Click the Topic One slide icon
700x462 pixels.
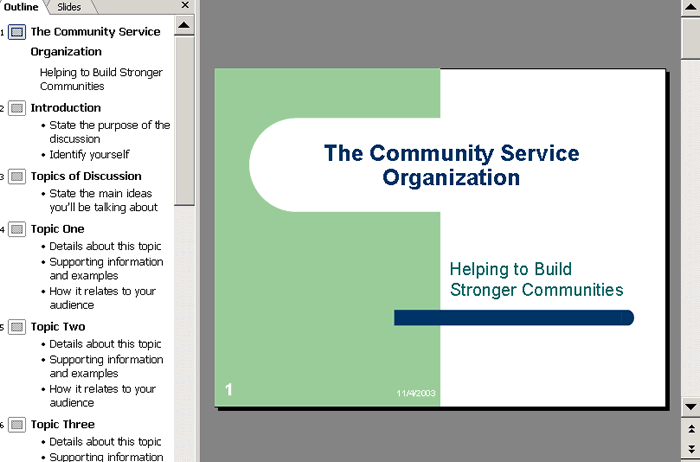coord(17,229)
